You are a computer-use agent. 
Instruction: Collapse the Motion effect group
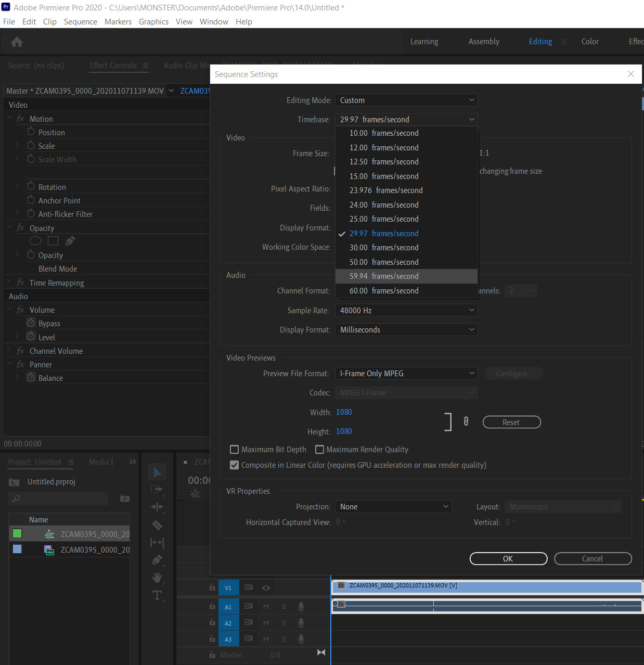coord(9,118)
